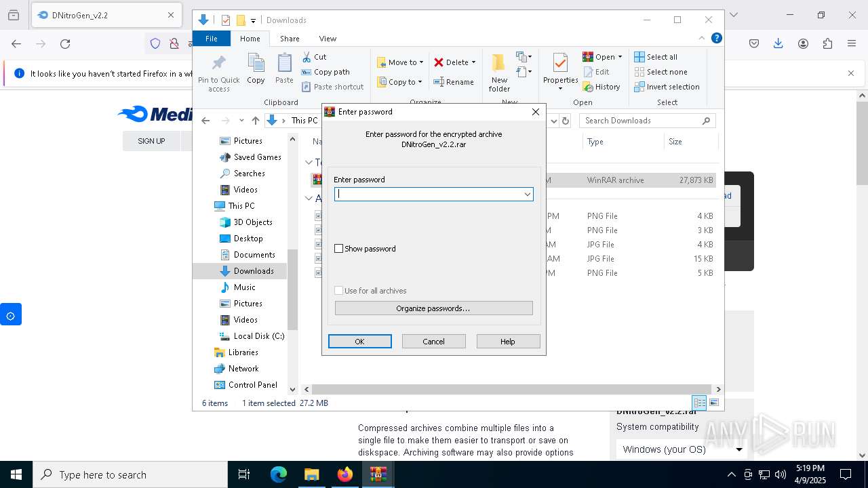
Task: Click the Type column header
Action: (623, 142)
